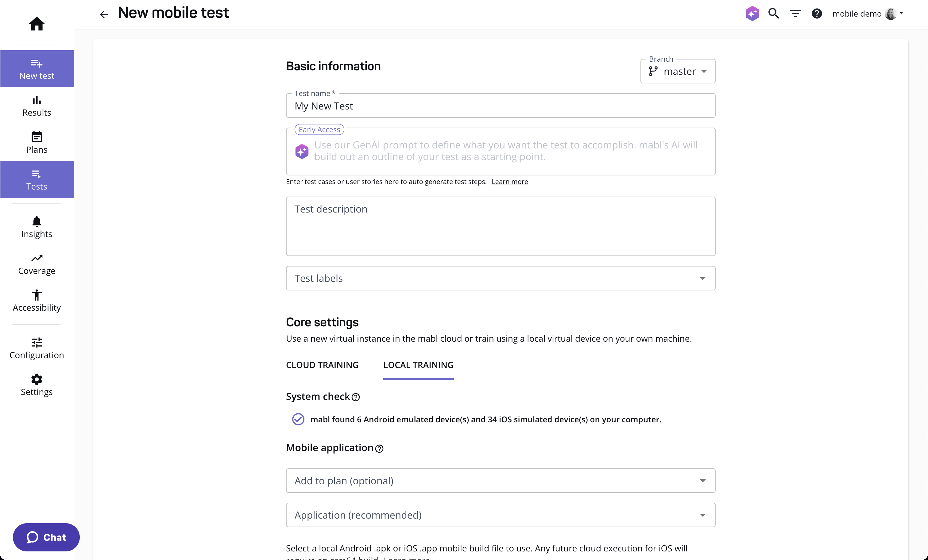Open the AI assistant icon in header
928x560 pixels.
752,13
